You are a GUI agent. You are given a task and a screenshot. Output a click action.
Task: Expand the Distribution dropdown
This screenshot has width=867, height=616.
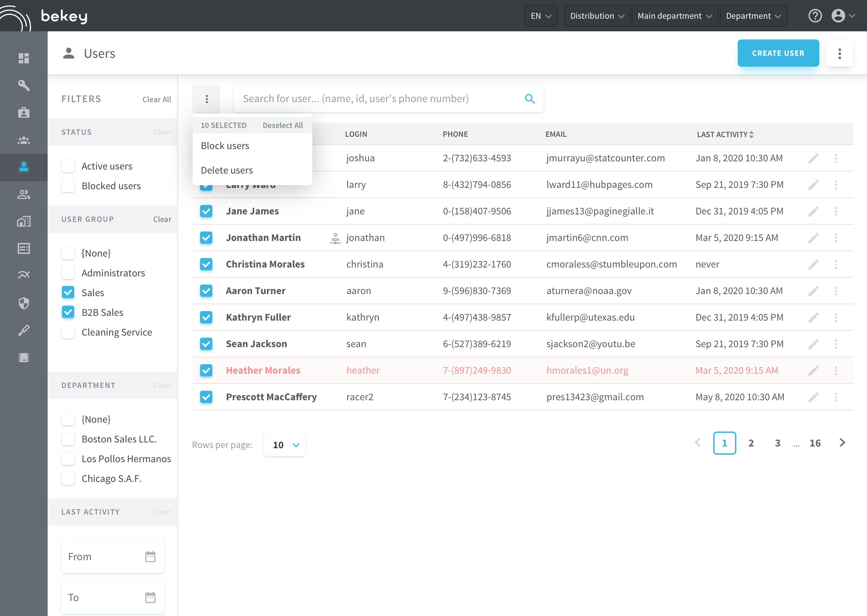coord(596,16)
